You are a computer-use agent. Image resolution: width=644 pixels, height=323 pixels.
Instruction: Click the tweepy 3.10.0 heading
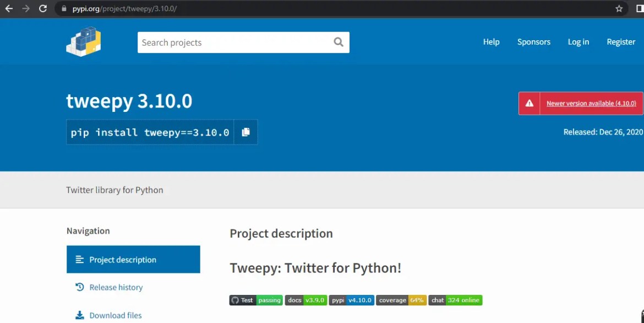coord(129,101)
